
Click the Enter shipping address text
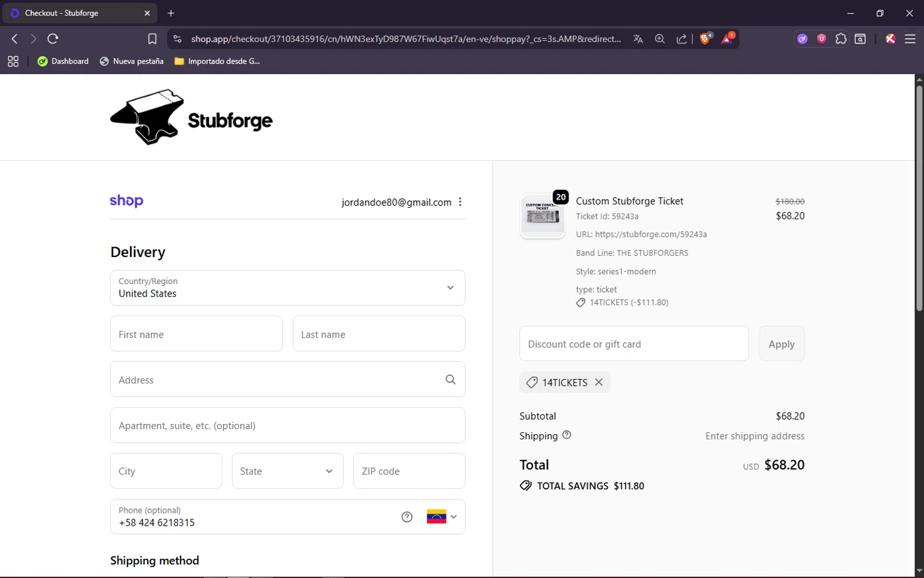pos(755,436)
